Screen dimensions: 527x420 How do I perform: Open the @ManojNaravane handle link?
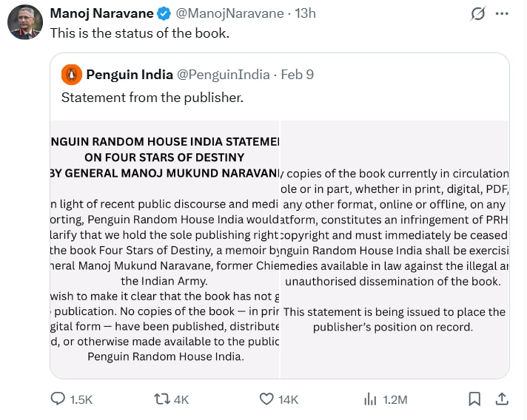coord(232,14)
